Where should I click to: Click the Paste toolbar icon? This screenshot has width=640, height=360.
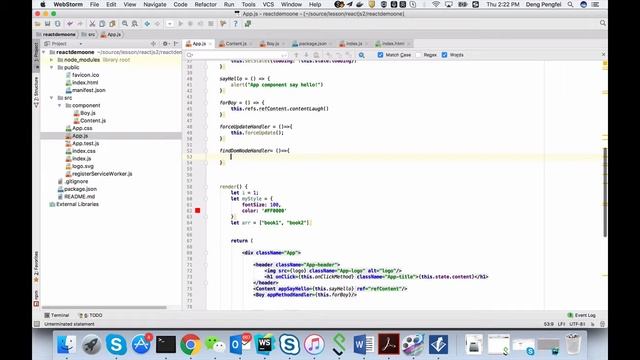pyautogui.click(x=112, y=24)
